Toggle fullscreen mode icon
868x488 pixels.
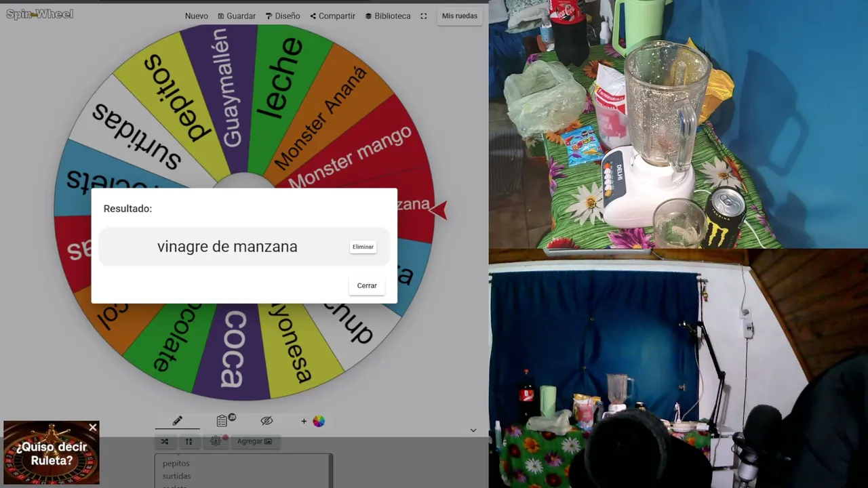click(x=424, y=16)
